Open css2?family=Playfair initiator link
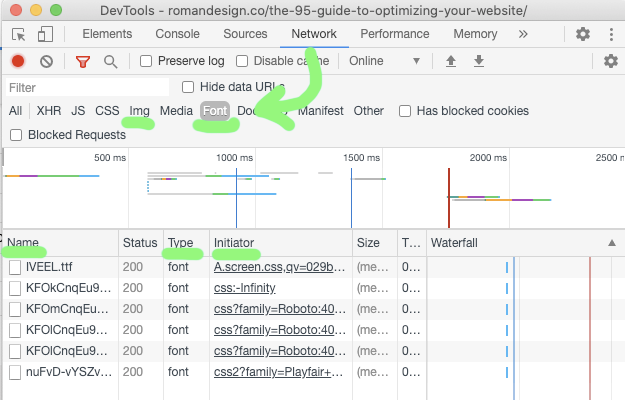Viewport: 625px width, 400px height. tap(278, 372)
